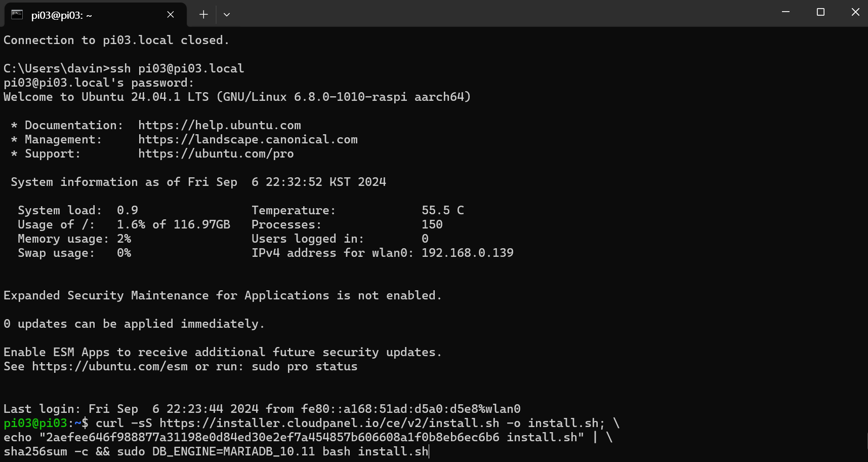Viewport: 868px width, 462px height.
Task: Click the Temperature value 55.5 C
Action: (x=443, y=210)
